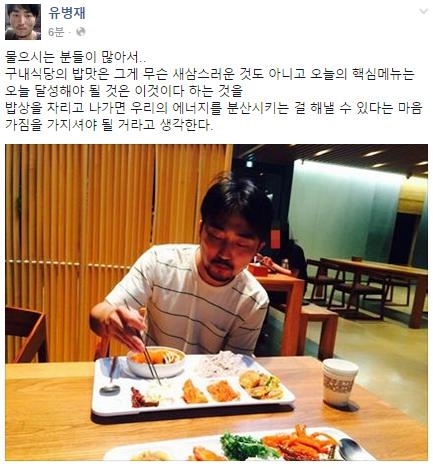The width and height of the screenshot is (433, 471).
Task: Open the 유병재 profile name link
Action: click(67, 13)
